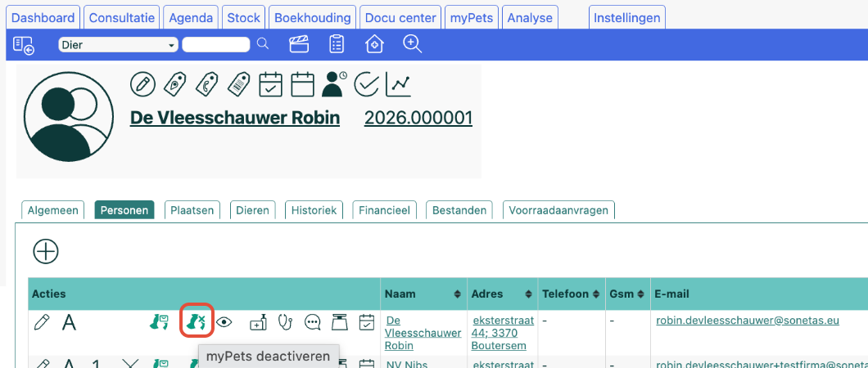
Task: Open the Stock tab
Action: pos(243,18)
